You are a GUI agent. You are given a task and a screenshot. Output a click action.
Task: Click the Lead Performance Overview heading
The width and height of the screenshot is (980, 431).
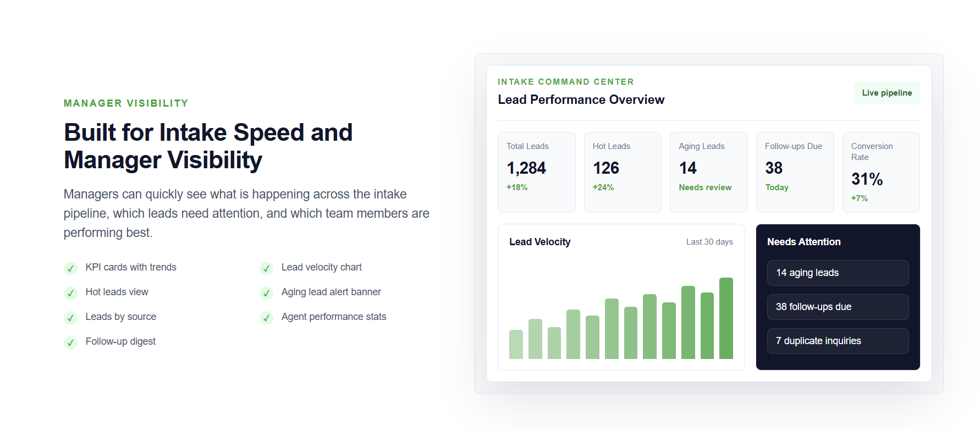pyautogui.click(x=581, y=100)
